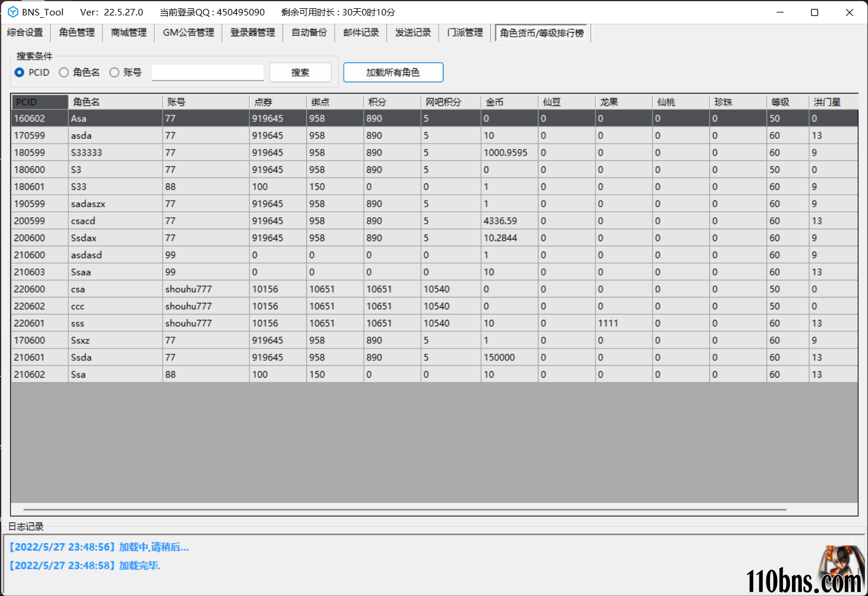Sort by the 点券 column header
Image resolution: width=868 pixels, height=596 pixels.
click(278, 102)
